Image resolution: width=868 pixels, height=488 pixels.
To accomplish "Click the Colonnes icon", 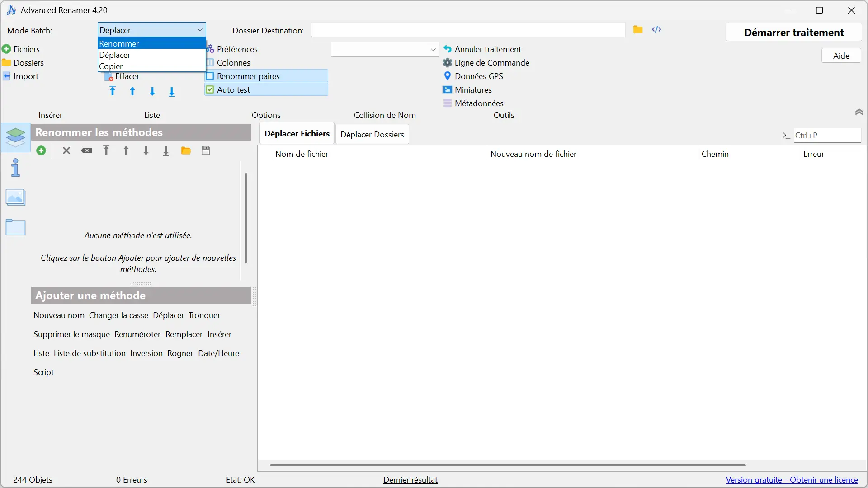I will click(210, 62).
